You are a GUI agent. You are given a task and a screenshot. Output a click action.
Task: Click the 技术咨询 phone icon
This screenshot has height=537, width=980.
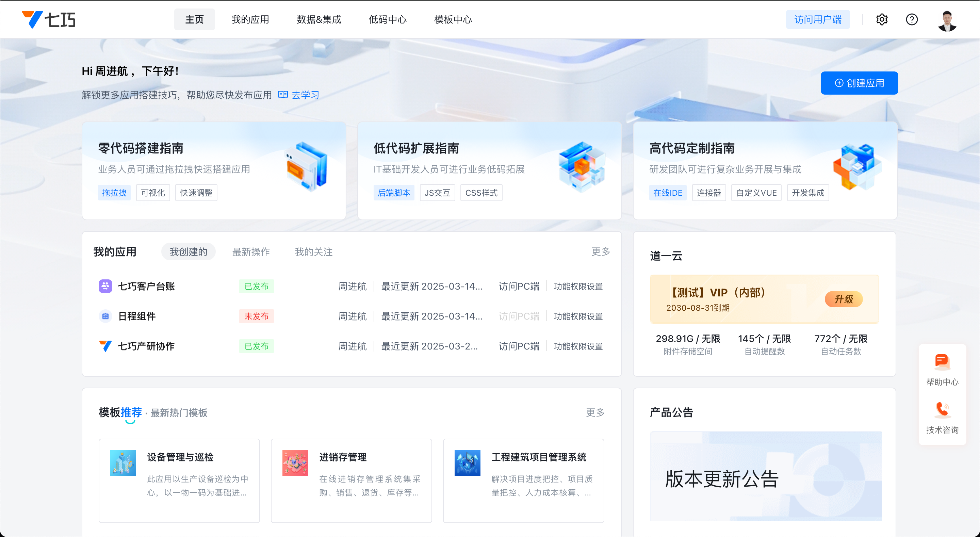tap(942, 410)
